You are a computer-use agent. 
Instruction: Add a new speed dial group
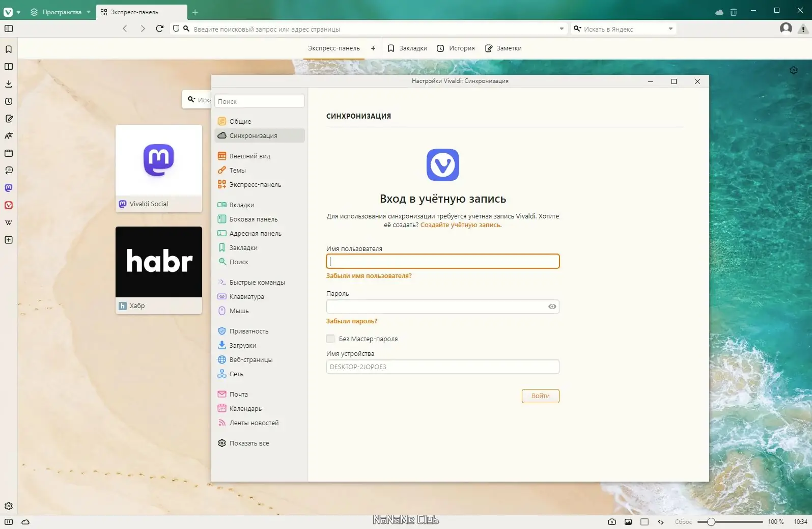pos(373,48)
